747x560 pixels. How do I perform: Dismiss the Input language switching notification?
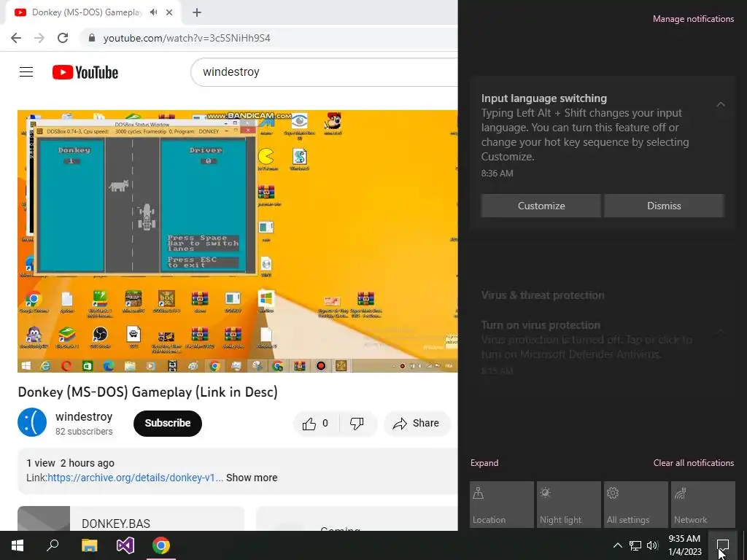tap(664, 206)
